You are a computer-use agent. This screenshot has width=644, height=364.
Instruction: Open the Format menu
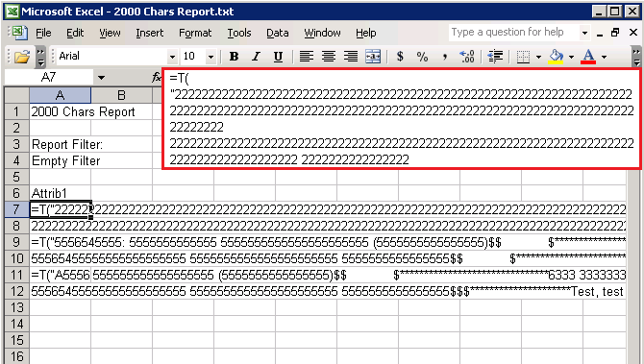coord(195,33)
